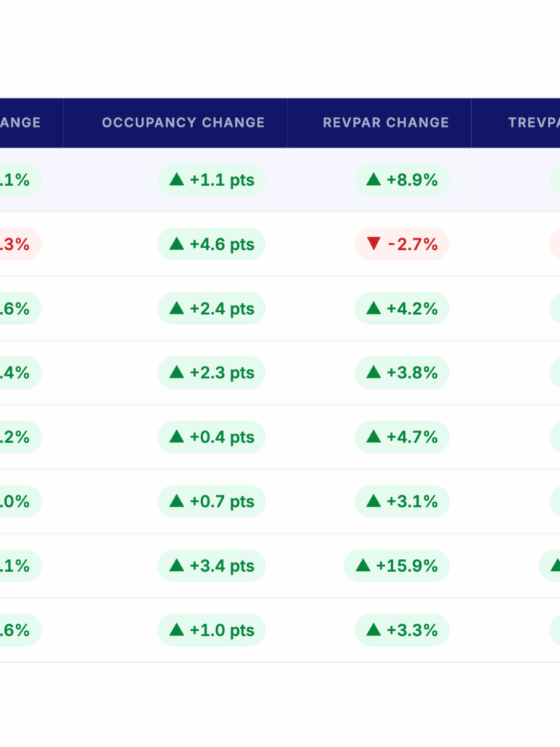Click the green up arrow by +2.4 pts
The width and height of the screenshot is (560, 747).
[177, 308]
